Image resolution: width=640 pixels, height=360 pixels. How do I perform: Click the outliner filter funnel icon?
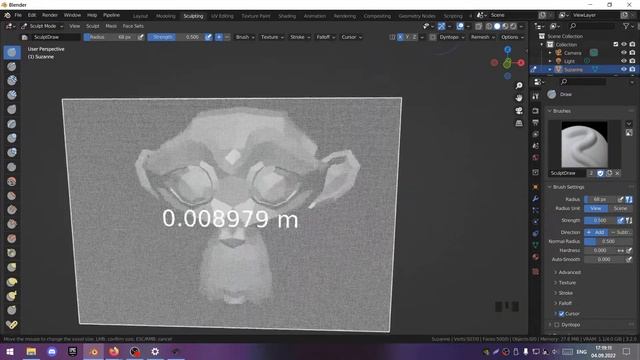pyautogui.click(x=626, y=26)
